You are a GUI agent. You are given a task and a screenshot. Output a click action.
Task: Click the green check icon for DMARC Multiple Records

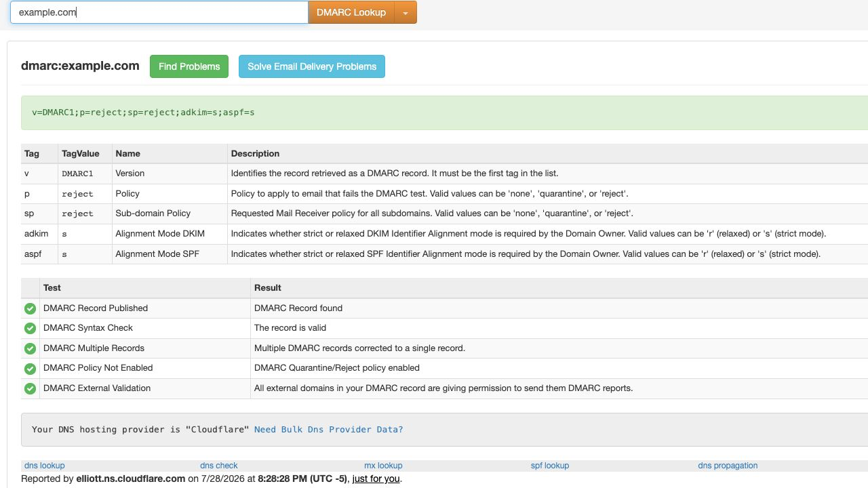30,348
